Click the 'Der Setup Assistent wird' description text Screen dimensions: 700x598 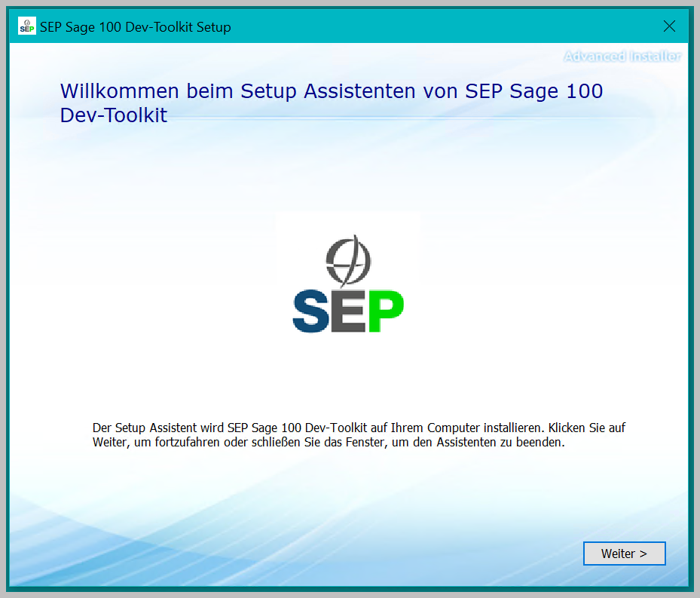(359, 435)
